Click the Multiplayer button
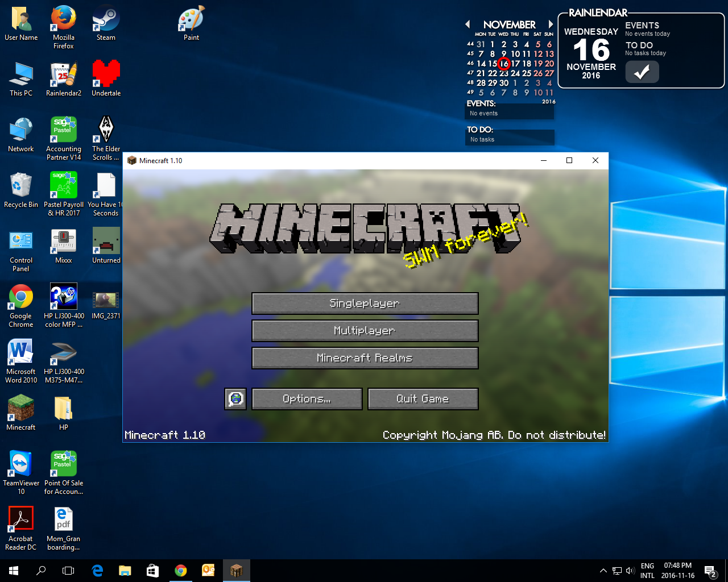Viewport: 728px width, 582px height. coord(365,331)
